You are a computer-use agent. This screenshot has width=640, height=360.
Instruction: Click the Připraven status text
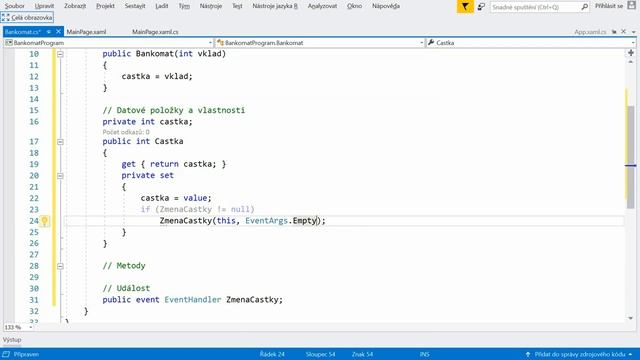click(x=26, y=354)
